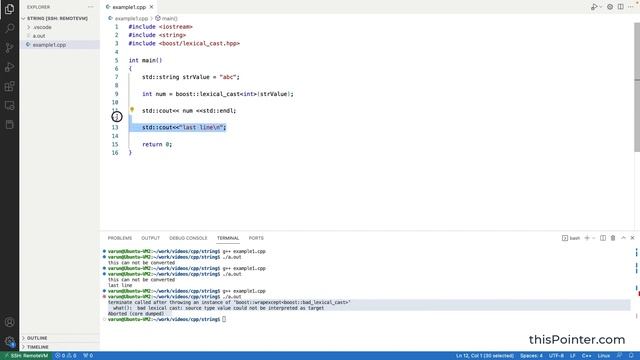Click the terminal prompt input line
This screenshot has width=640, height=360.
tap(167, 319)
